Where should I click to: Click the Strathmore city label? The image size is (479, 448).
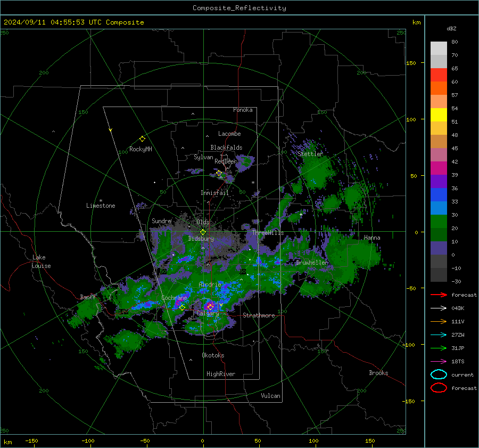tap(259, 315)
